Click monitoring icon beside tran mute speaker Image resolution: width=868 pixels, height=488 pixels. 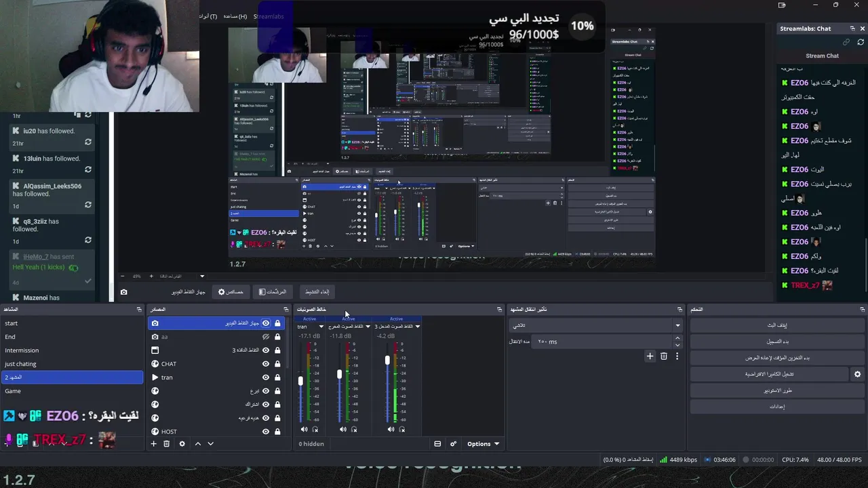click(315, 429)
